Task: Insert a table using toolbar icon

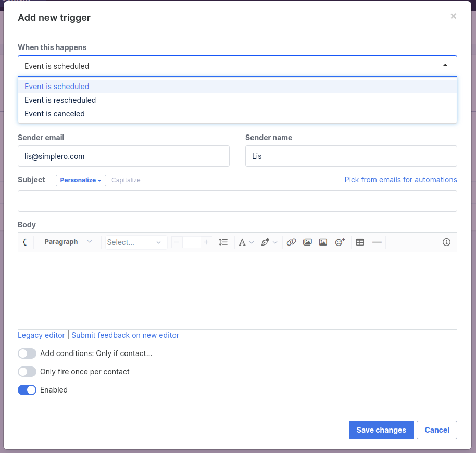Action: (x=360, y=242)
